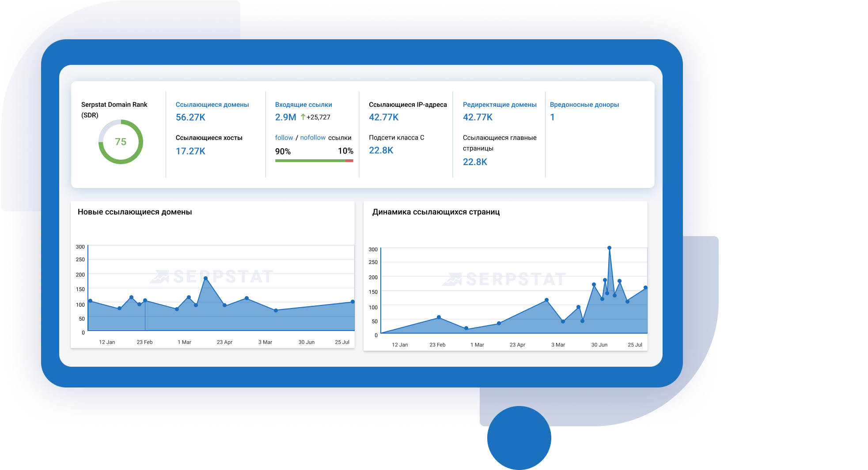
Task: Select the peak data point near 23 Apr
Action: tap(206, 278)
